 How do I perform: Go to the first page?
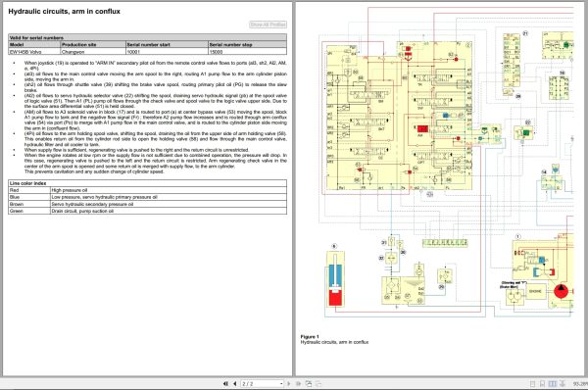tap(225, 383)
